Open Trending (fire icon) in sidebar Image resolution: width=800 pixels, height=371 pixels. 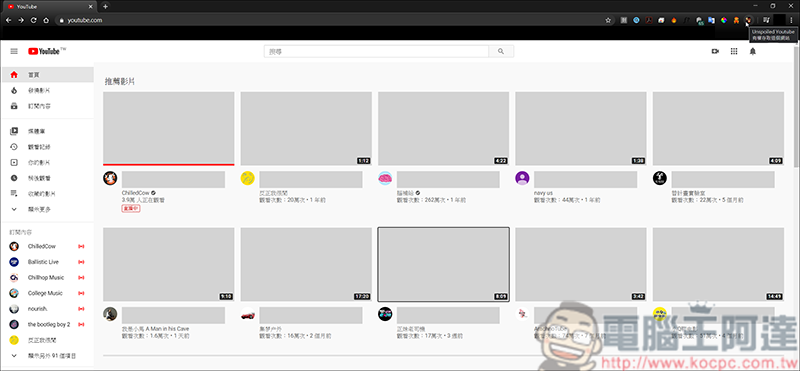[47, 90]
